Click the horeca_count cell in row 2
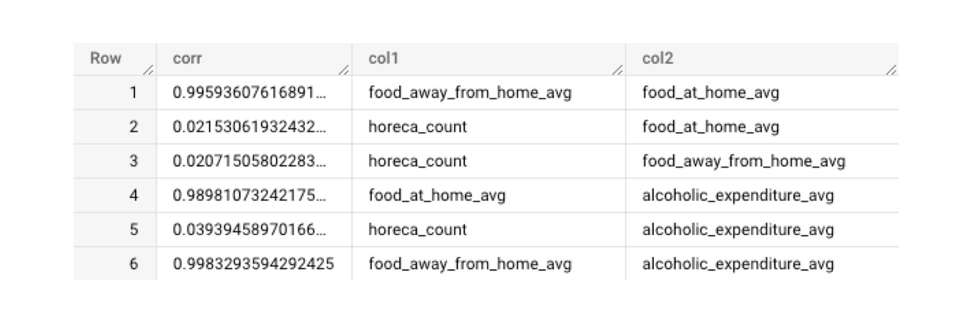Screen dimensions: 980x318 [417, 127]
